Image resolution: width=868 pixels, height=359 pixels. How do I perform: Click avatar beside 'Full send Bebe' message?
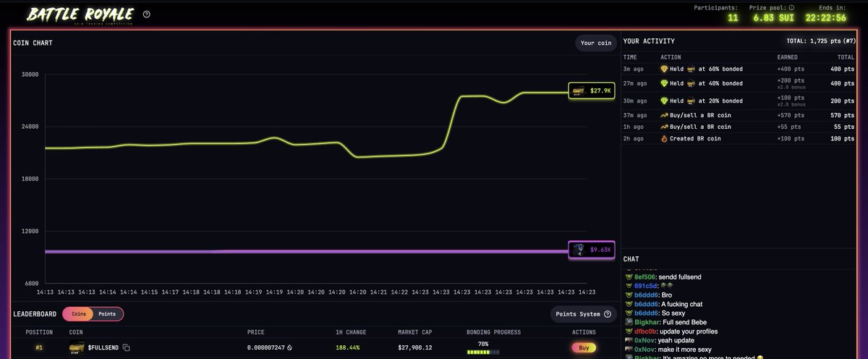628,322
